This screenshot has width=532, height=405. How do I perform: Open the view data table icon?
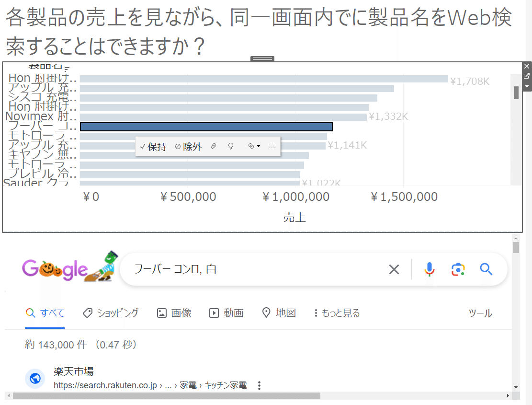point(272,146)
